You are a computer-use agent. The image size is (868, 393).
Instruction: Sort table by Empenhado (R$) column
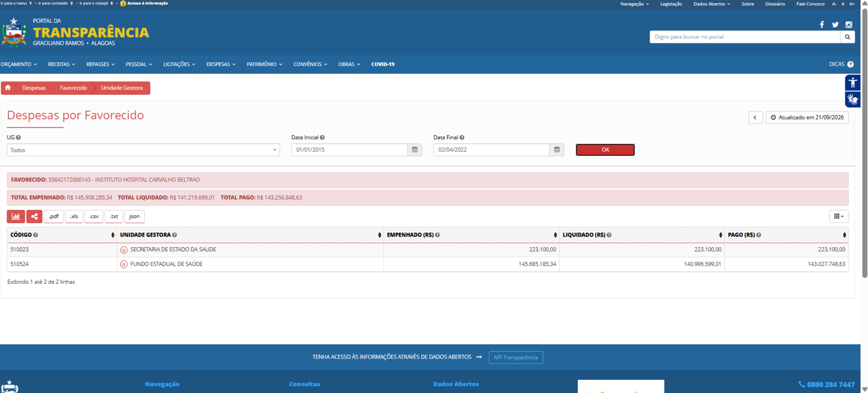pyautogui.click(x=555, y=235)
